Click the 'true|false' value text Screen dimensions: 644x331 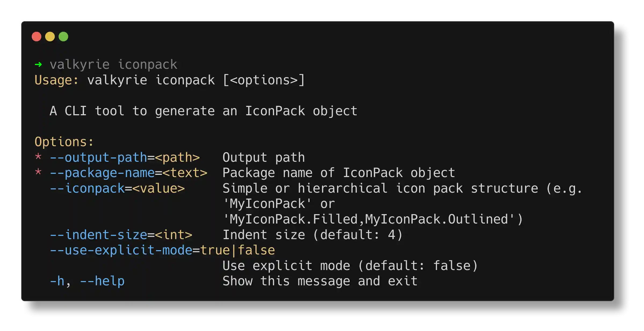point(237,250)
